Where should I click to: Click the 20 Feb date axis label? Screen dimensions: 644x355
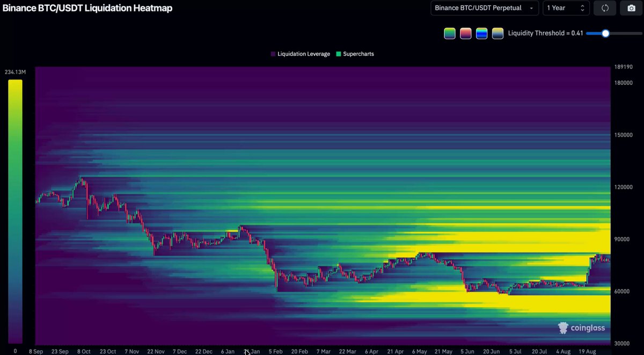299,351
